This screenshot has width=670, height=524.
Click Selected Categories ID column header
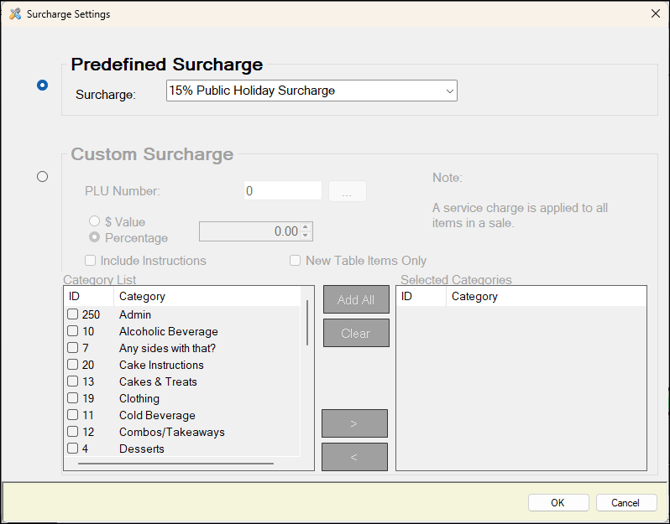421,296
